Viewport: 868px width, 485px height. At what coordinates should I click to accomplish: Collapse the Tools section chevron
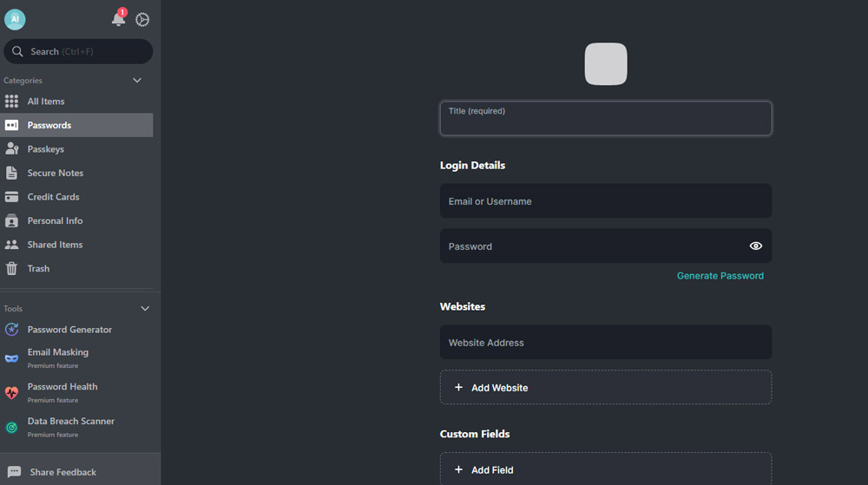point(145,309)
